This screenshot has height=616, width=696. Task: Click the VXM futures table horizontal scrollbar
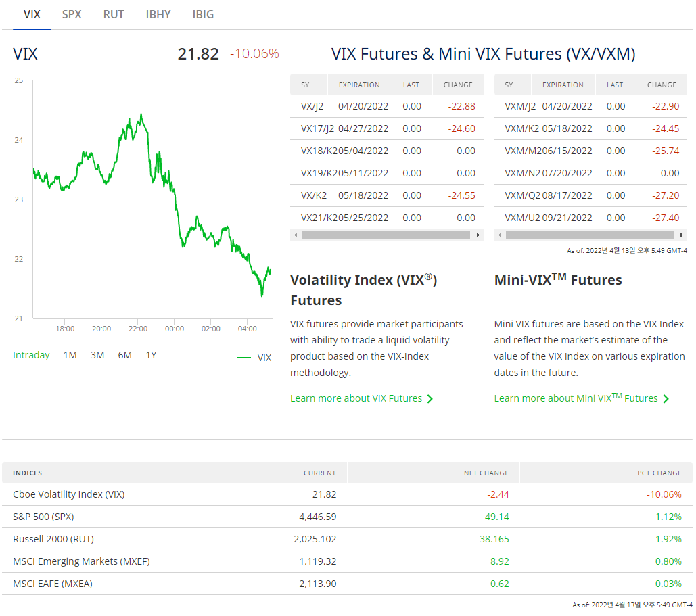click(x=590, y=235)
